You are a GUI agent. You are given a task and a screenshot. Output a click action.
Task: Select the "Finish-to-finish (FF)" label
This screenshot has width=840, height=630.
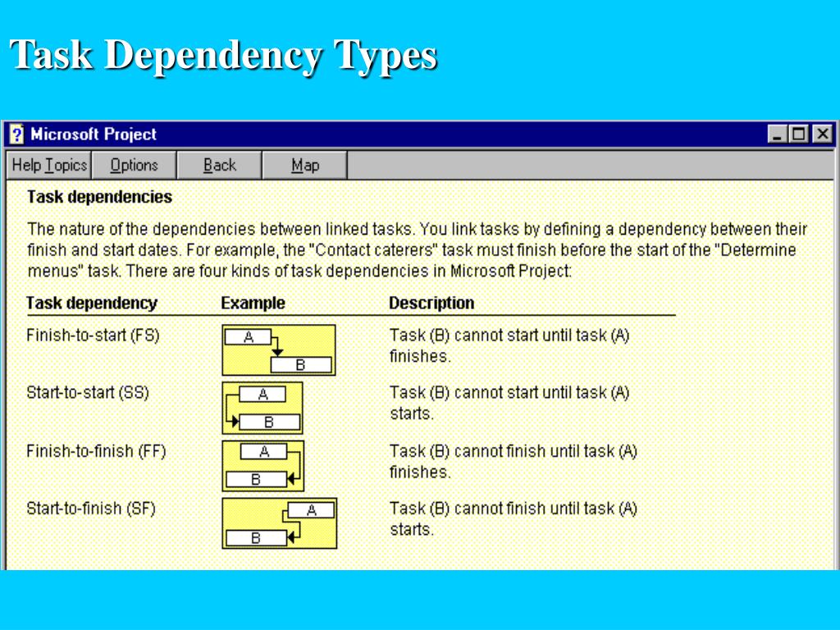point(96,451)
